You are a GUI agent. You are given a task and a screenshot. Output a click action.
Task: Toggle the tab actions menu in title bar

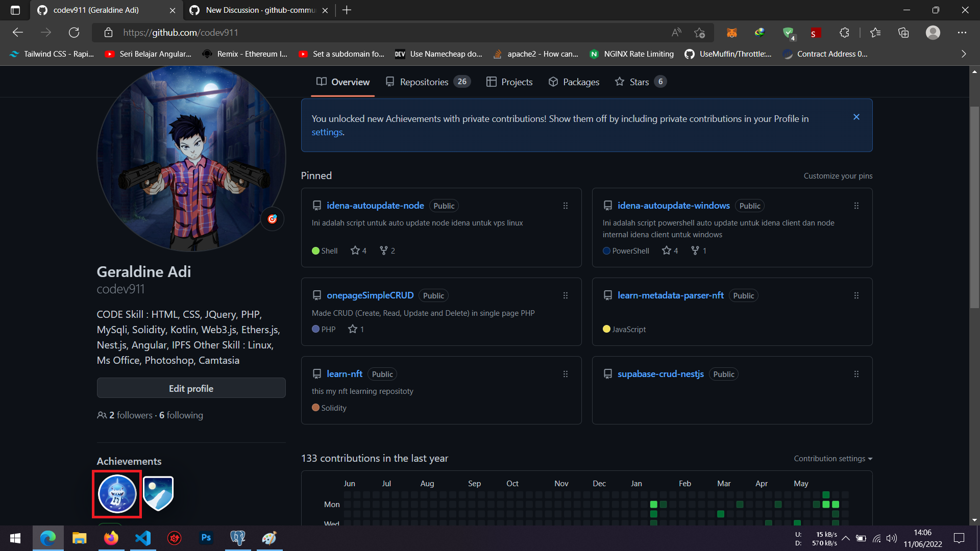click(15, 10)
